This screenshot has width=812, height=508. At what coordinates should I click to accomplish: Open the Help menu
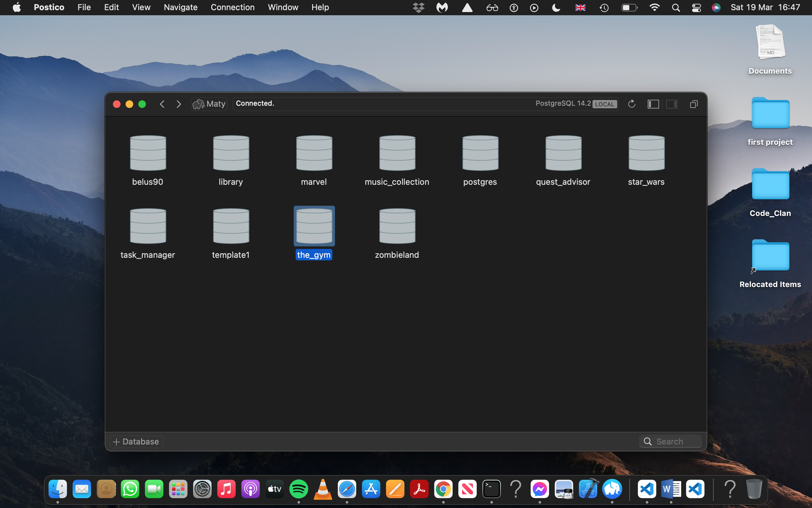[320, 7]
